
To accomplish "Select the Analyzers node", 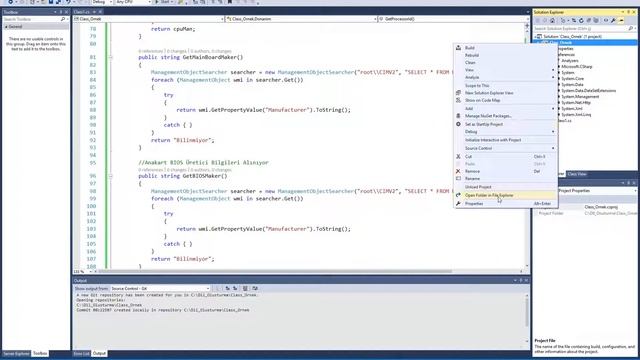I will pyautogui.click(x=570, y=60).
